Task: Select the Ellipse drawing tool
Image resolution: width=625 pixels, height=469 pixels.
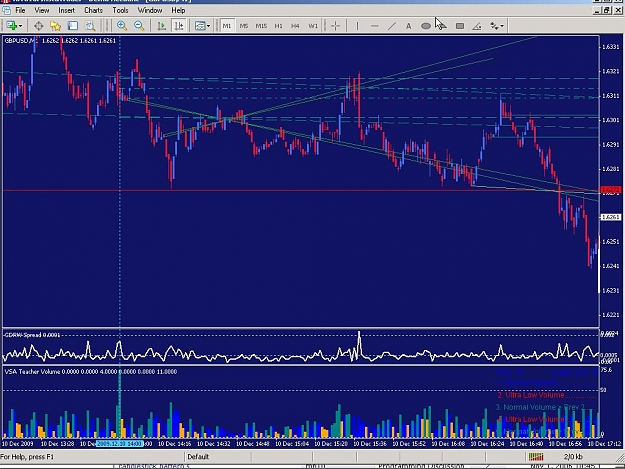Action: (x=426, y=26)
